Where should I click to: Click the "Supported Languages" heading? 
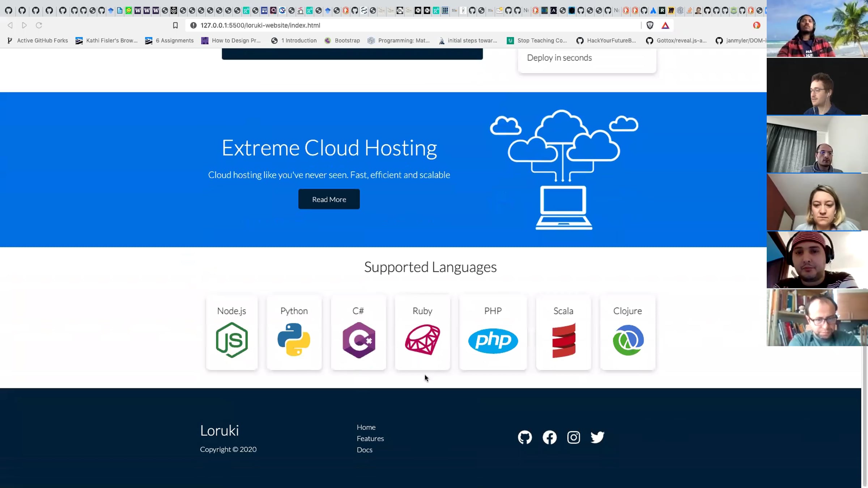coord(430,267)
